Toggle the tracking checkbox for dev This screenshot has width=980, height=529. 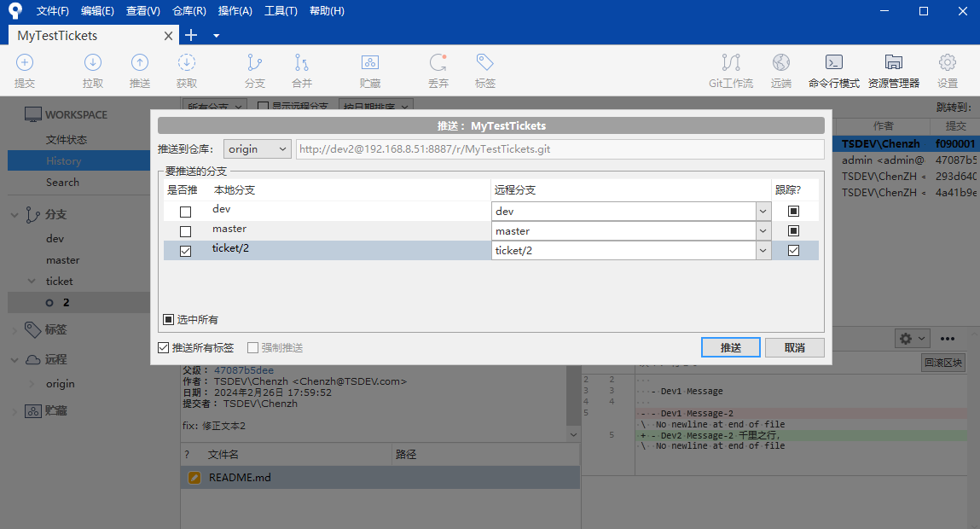tap(794, 212)
